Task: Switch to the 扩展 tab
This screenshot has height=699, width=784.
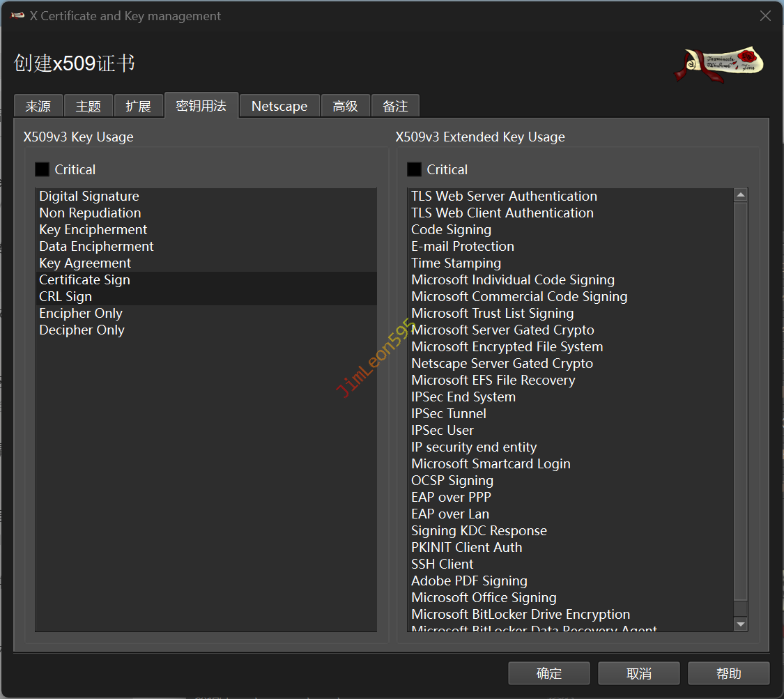Action: pos(139,107)
